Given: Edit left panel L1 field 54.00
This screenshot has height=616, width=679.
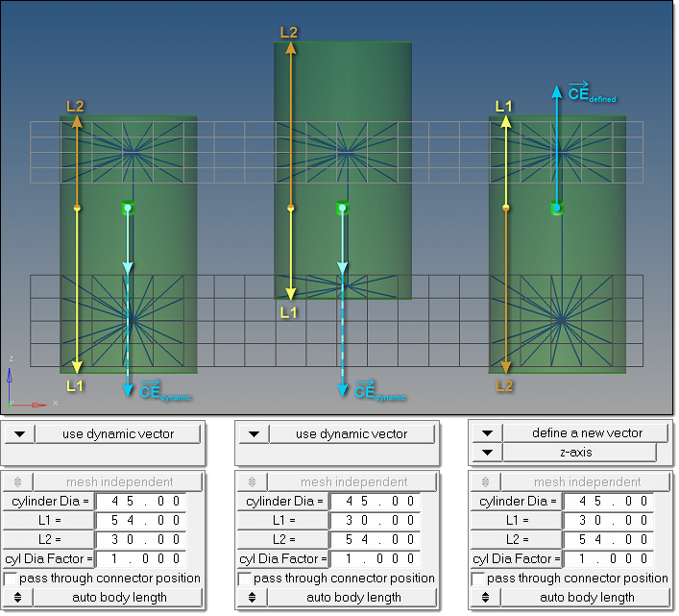Looking at the screenshot, I should point(141,521).
